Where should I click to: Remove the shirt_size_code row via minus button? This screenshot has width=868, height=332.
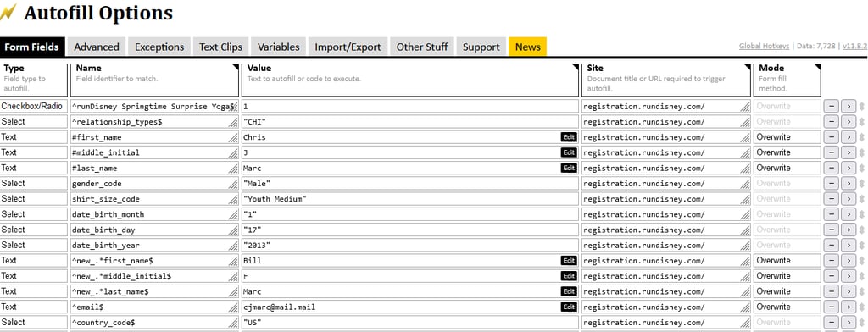coord(831,199)
